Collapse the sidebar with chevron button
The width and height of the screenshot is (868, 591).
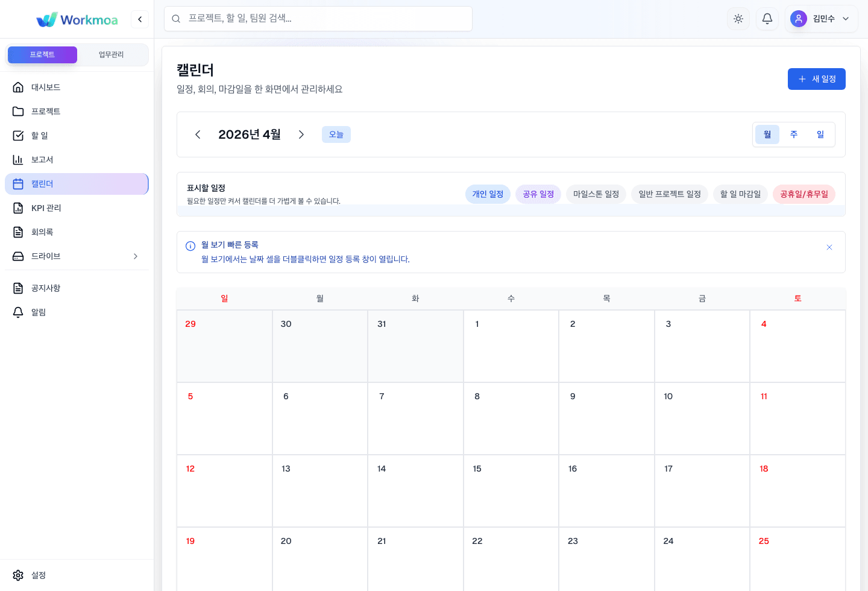click(x=140, y=19)
